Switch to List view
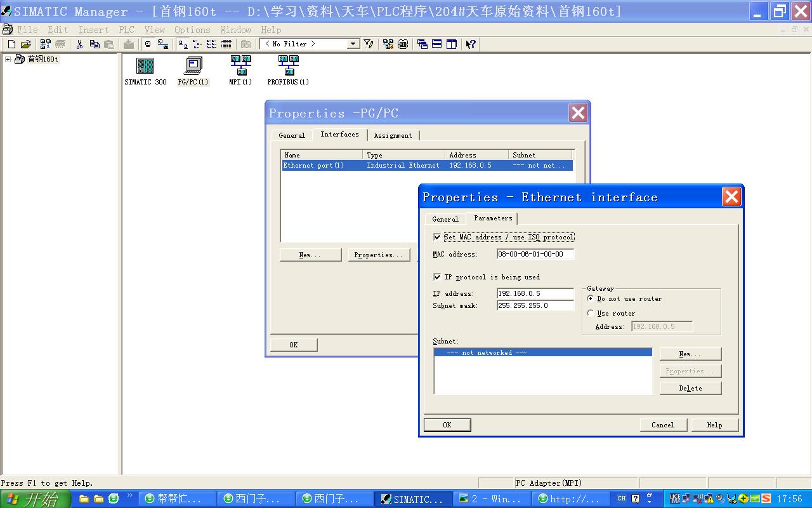 211,44
